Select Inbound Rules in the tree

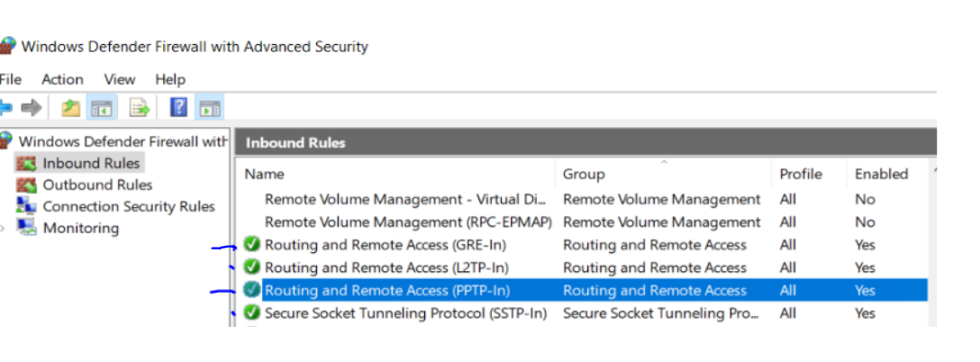[x=91, y=164]
